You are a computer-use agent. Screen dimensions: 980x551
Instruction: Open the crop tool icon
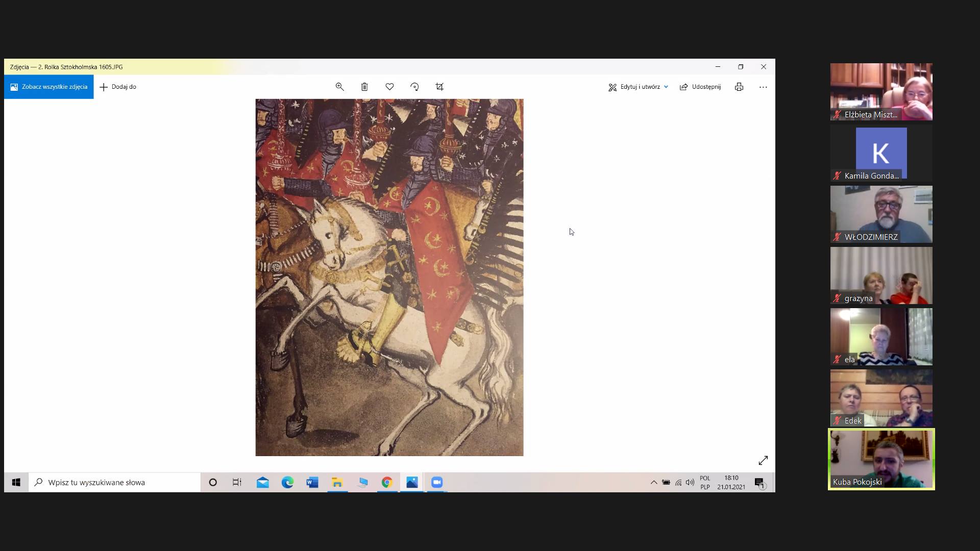click(x=439, y=87)
